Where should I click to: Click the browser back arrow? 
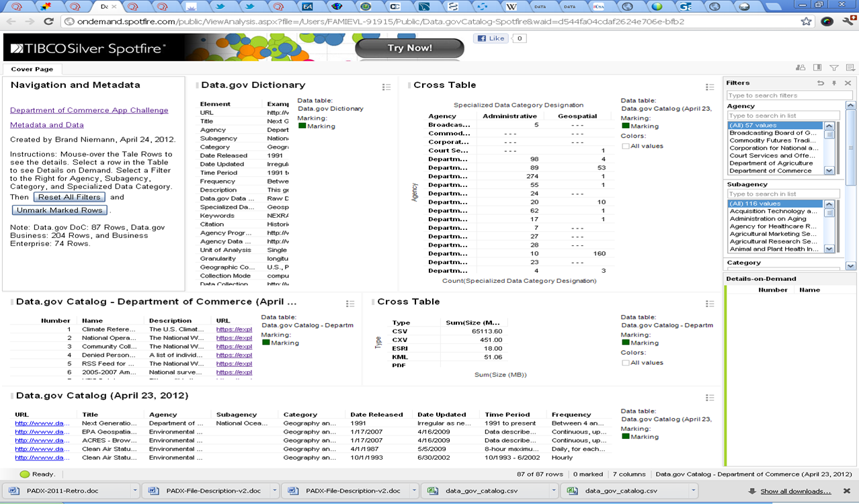click(x=12, y=22)
